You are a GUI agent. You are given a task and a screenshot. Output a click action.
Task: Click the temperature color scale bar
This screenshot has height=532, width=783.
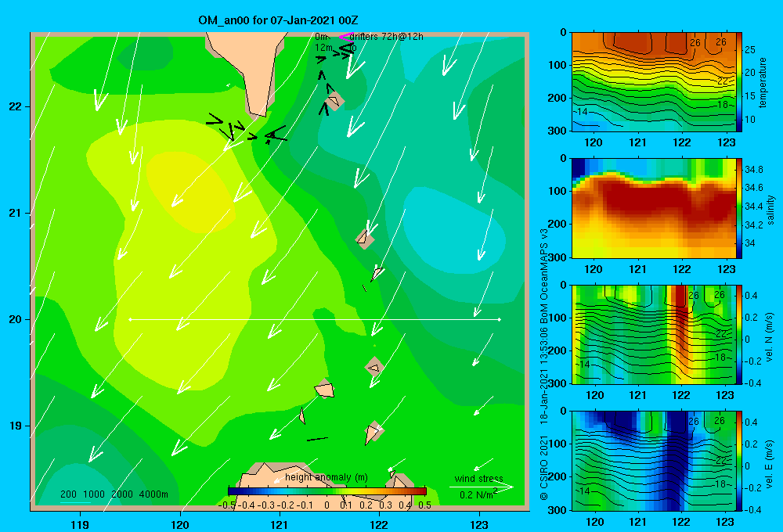tap(739, 82)
